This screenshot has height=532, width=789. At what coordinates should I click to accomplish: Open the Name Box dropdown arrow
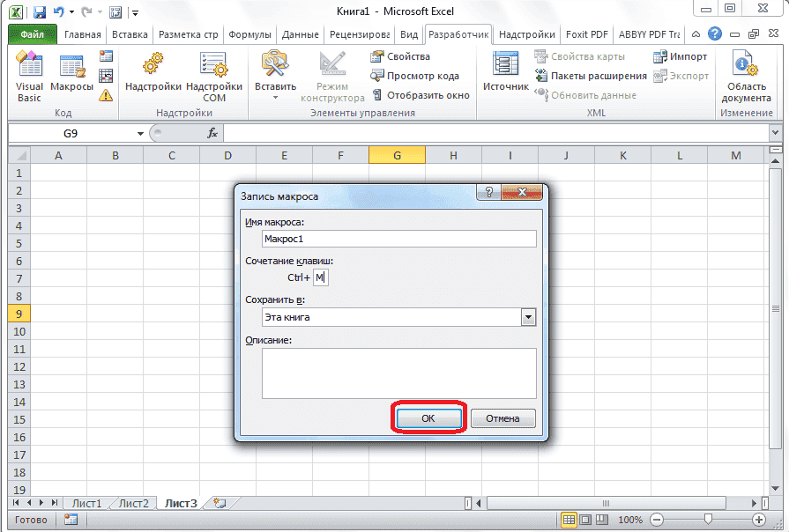click(139, 133)
